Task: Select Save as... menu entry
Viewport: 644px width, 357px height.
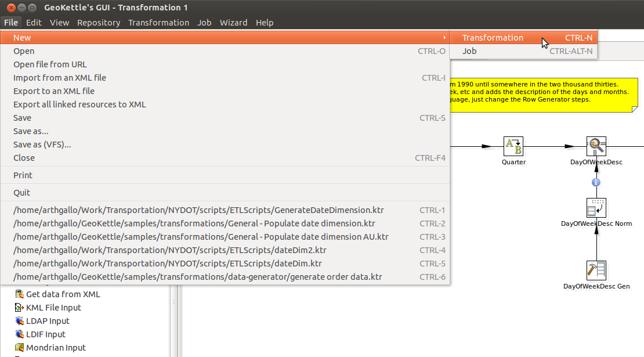Action: tap(225, 131)
